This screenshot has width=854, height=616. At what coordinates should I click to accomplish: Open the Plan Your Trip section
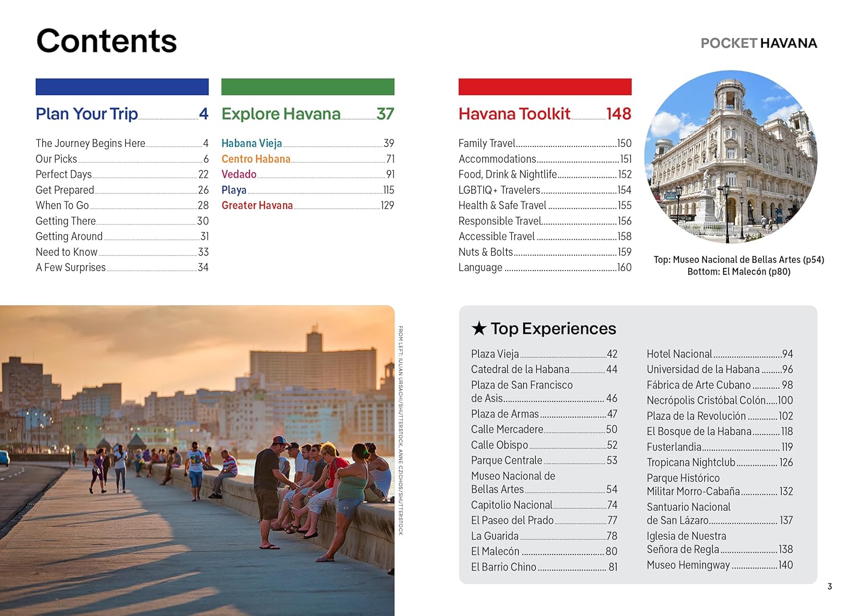87,114
